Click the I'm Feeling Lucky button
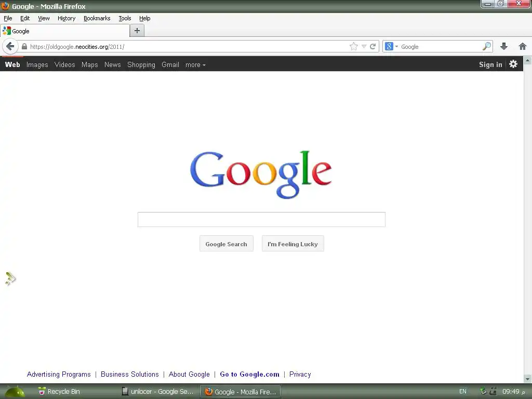This screenshot has width=532, height=399. (293, 244)
